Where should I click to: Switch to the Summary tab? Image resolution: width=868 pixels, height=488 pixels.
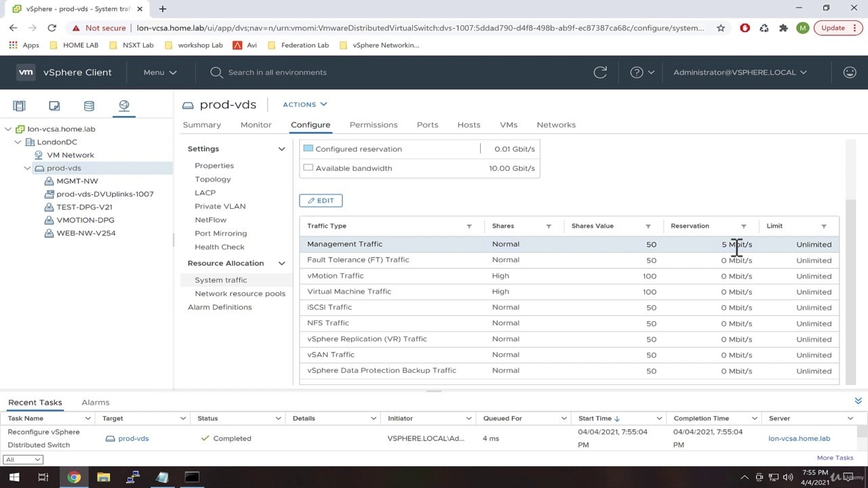[x=201, y=125]
